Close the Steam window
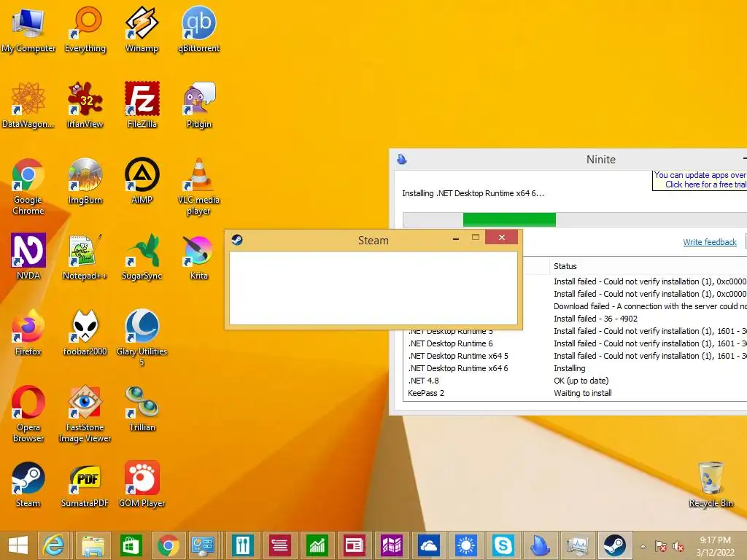This screenshot has height=560, width=747. [x=502, y=237]
